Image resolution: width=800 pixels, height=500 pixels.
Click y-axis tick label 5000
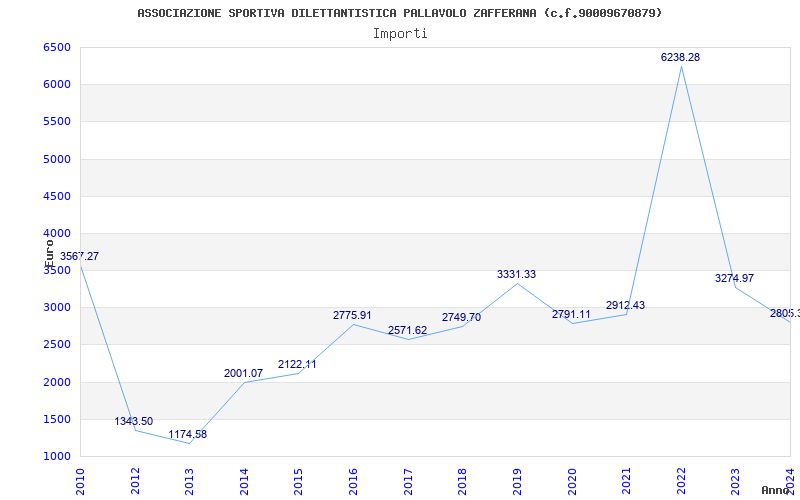[57, 159]
